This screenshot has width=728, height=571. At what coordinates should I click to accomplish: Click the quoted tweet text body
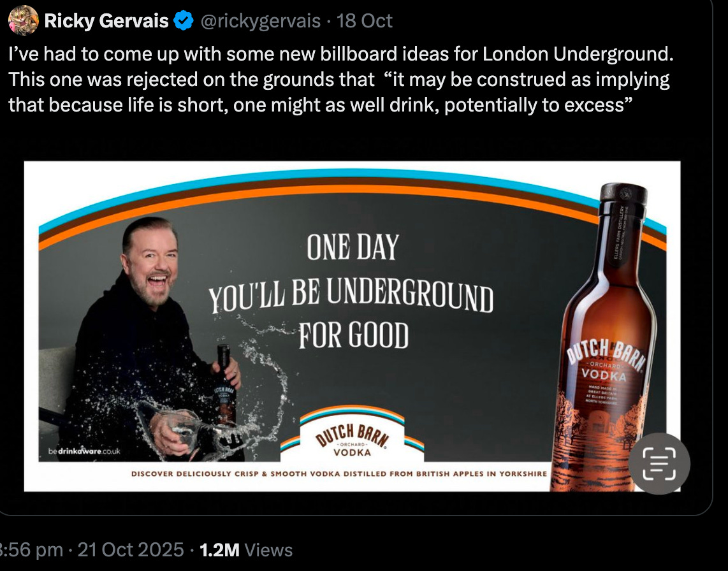coord(341,80)
